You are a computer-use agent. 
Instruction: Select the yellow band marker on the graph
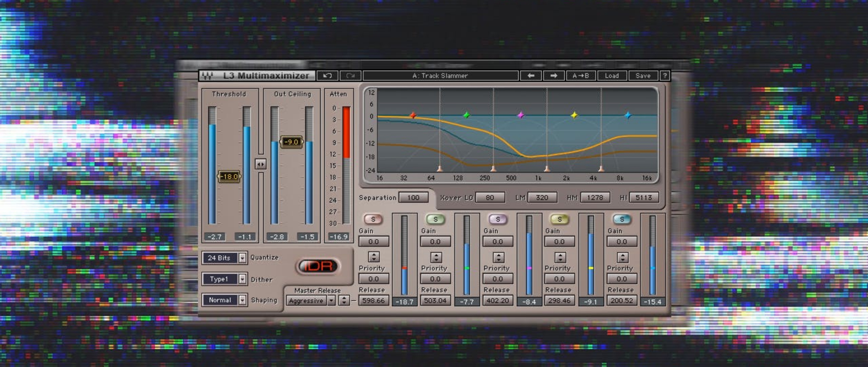tap(574, 115)
